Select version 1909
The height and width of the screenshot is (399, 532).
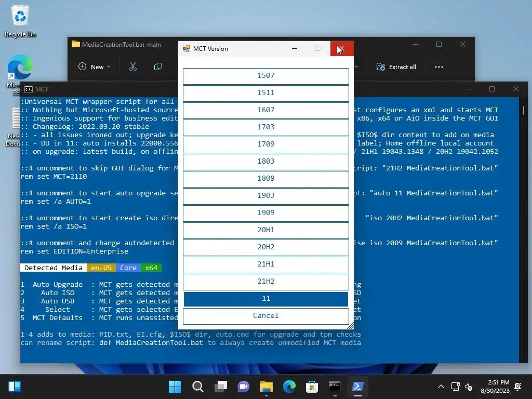click(x=265, y=213)
